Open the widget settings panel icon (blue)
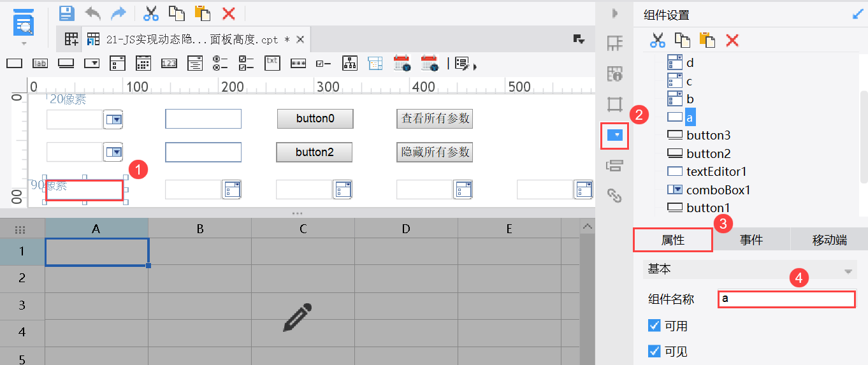The width and height of the screenshot is (868, 365). 615,135
